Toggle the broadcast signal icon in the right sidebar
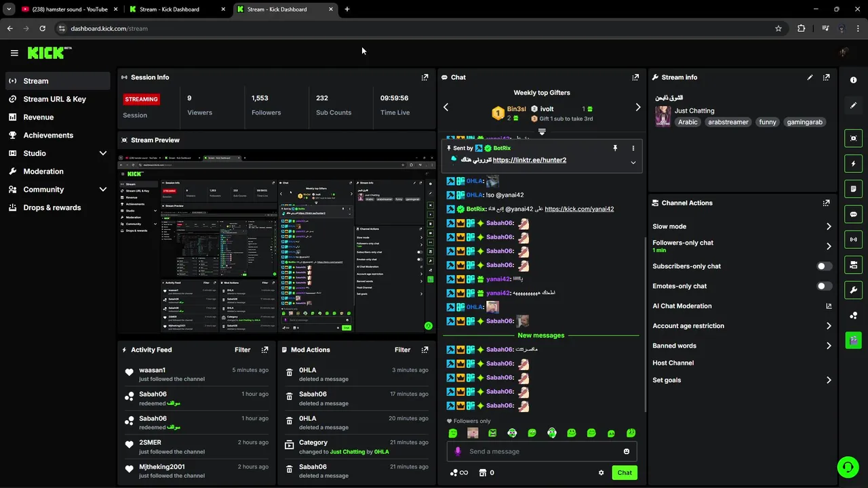The image size is (868, 488). [853, 239]
